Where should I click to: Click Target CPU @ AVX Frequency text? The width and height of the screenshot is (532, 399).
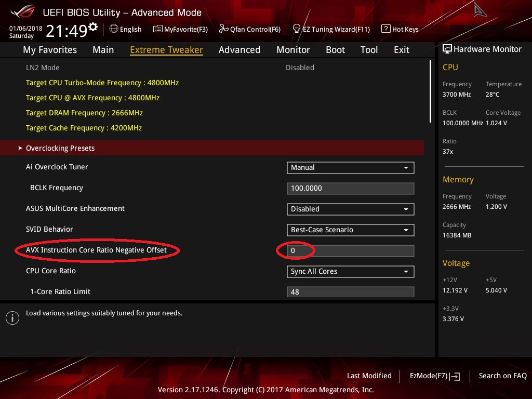coord(92,98)
